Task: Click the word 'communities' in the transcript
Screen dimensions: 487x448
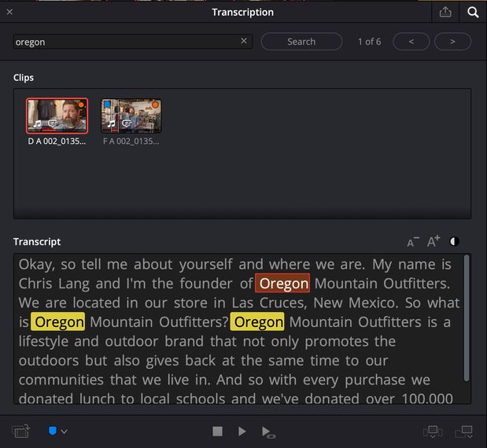Action: coord(61,380)
